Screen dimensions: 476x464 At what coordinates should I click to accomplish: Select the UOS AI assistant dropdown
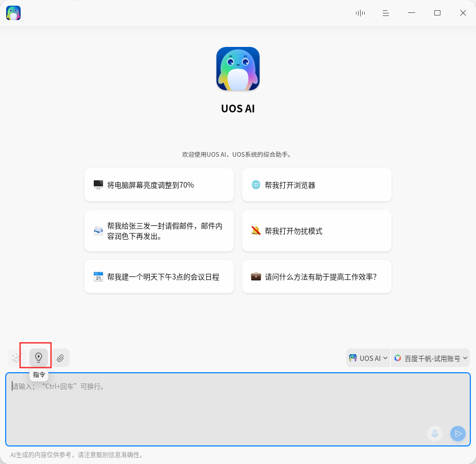368,358
